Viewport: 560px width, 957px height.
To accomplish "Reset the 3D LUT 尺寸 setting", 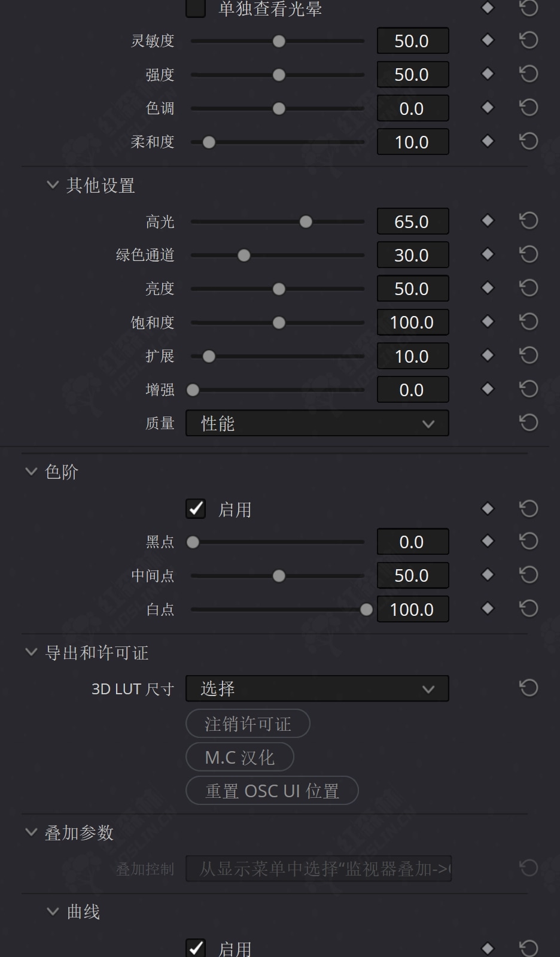I will click(x=528, y=688).
